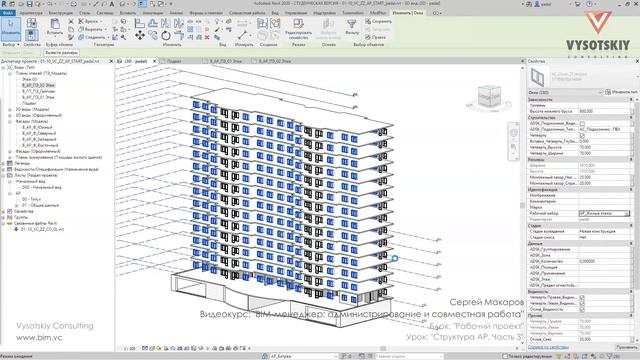Image resolution: width=640 pixels, height=360 pixels.
Task: Collapse the Строительство section in Properties
Action: coord(631,118)
